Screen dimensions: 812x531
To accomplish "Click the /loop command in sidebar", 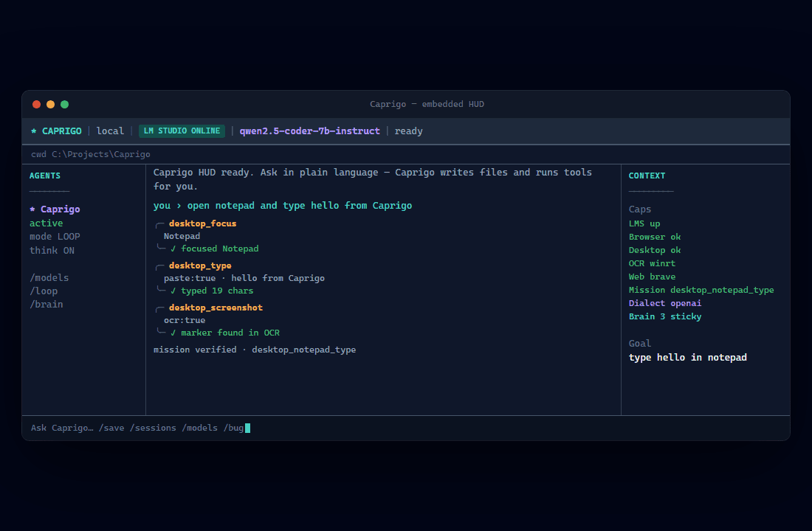I will coord(44,291).
